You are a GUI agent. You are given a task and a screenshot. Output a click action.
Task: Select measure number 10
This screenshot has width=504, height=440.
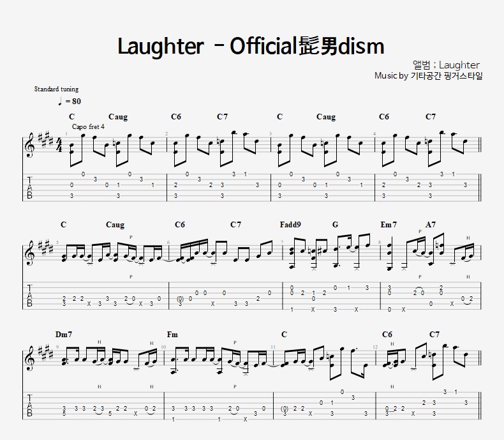[x=163, y=347]
